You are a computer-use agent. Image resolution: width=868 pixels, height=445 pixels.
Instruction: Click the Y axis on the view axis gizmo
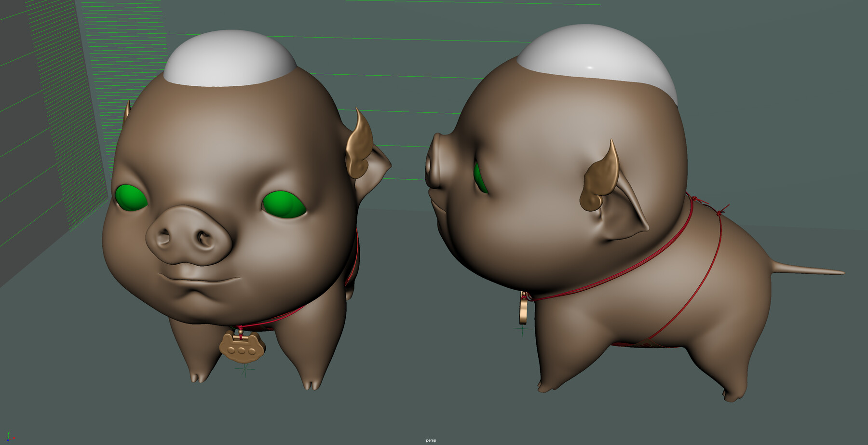point(8,432)
